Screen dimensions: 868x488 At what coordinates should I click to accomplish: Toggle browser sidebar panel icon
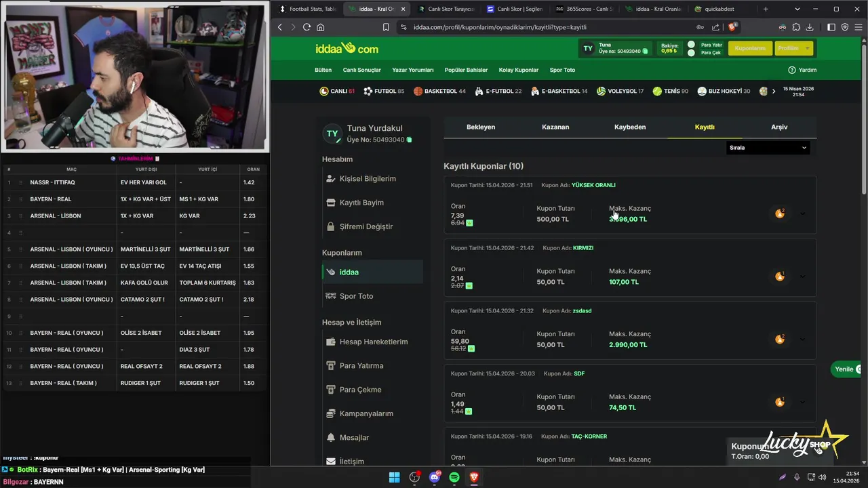(831, 27)
